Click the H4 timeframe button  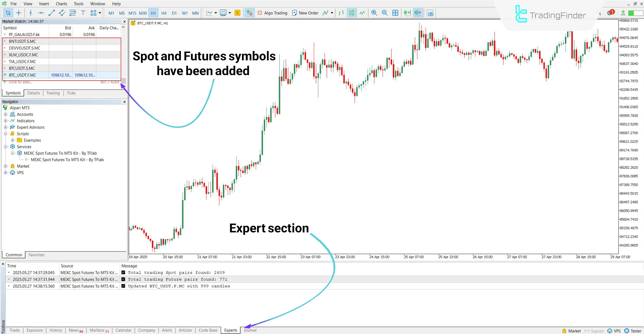click(164, 13)
